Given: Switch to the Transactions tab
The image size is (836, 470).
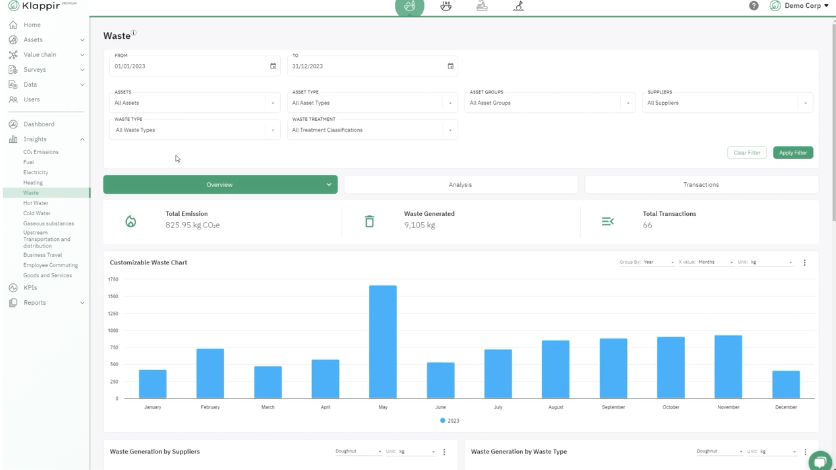Looking at the screenshot, I should pyautogui.click(x=700, y=185).
